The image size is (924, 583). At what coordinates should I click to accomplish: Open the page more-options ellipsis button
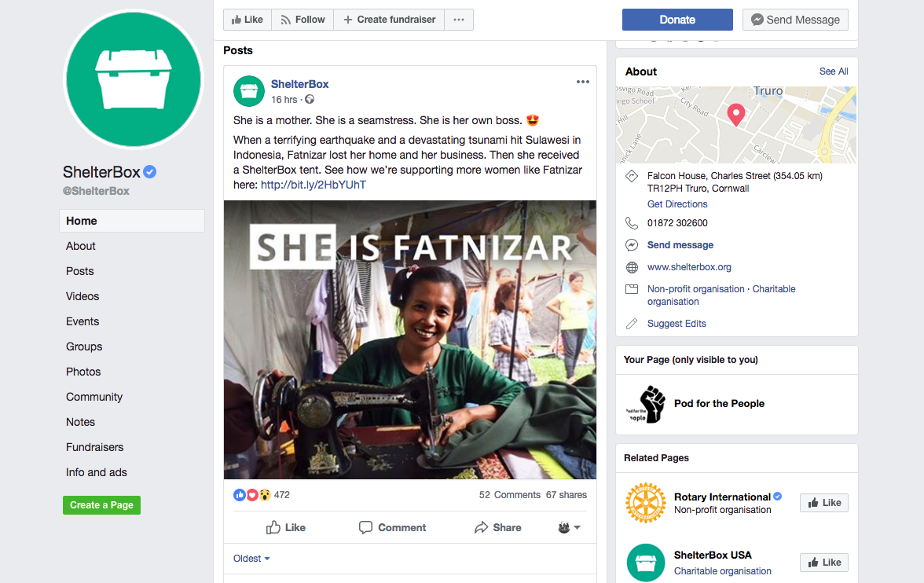459,20
